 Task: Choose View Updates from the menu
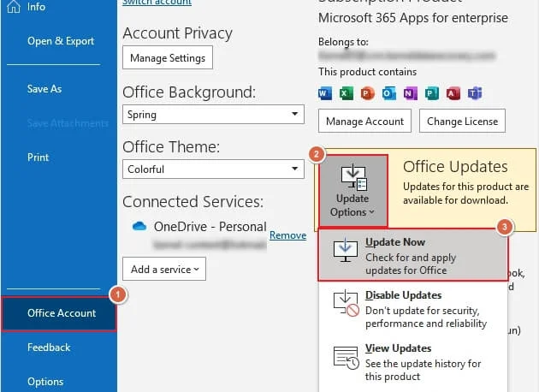413,362
